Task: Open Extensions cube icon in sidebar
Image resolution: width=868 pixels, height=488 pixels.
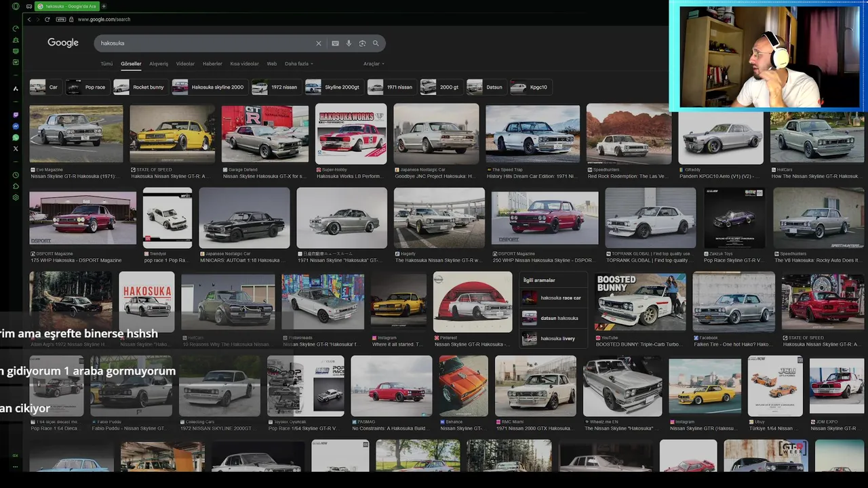Action: pyautogui.click(x=16, y=186)
